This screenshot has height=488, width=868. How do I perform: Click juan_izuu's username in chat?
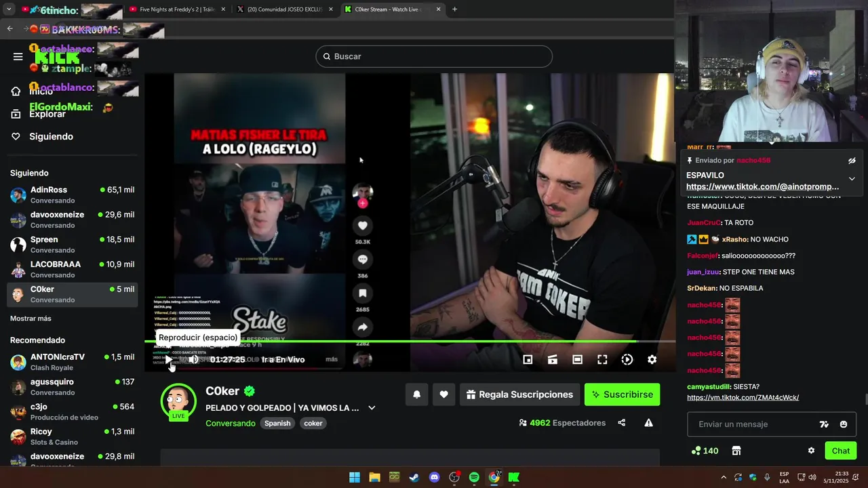[703, 272]
